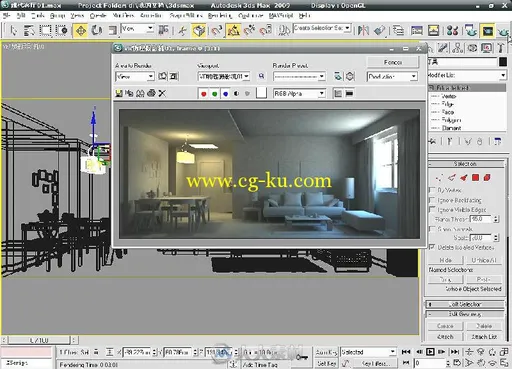Toggle alpha channel display
512x369 pixels.
coord(236,94)
